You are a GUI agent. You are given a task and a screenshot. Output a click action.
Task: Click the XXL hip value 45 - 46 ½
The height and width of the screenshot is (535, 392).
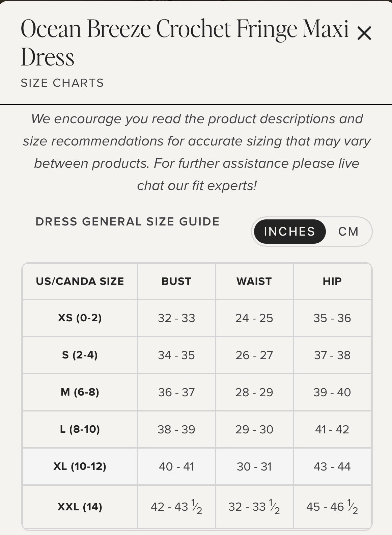pos(332,507)
